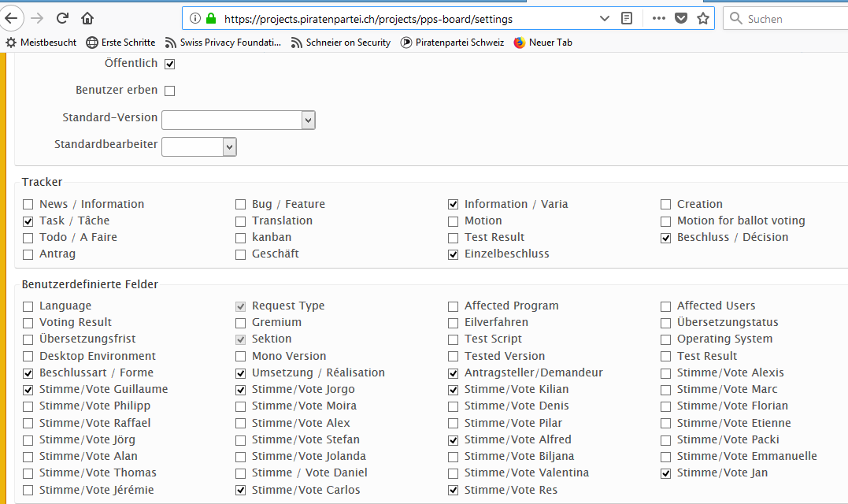Click the browser back arrow button

click(10, 18)
